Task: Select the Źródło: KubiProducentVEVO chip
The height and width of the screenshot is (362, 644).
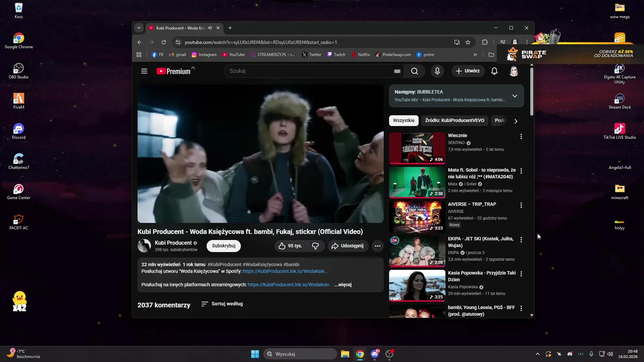Action: [x=454, y=121]
